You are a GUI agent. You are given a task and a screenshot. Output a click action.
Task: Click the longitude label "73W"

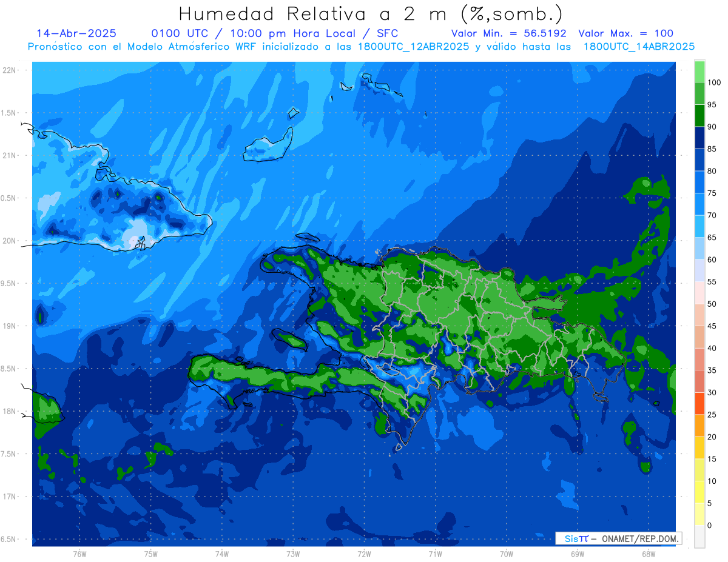coord(293,554)
